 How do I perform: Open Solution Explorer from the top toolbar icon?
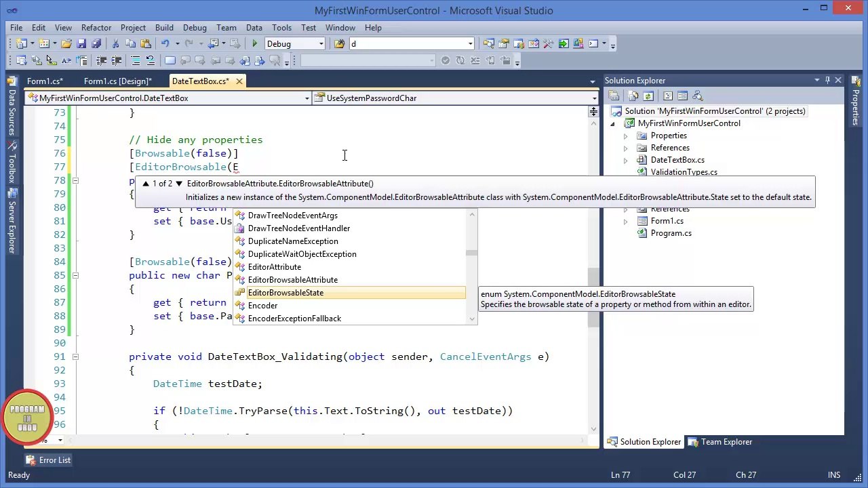point(488,43)
